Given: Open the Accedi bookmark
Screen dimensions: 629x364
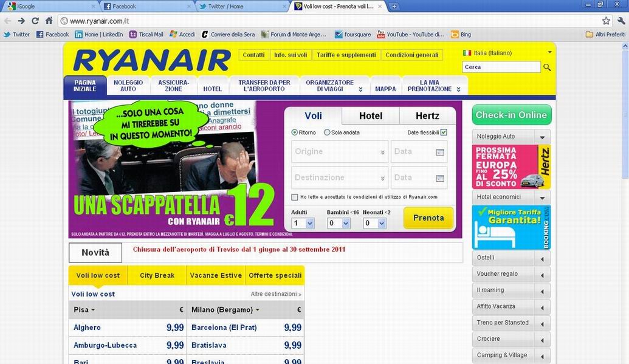Looking at the screenshot, I should 182,35.
